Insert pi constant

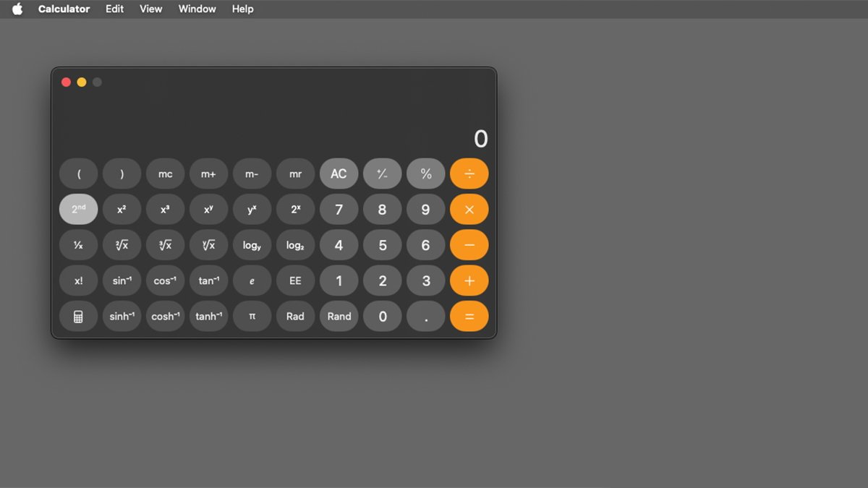point(252,317)
